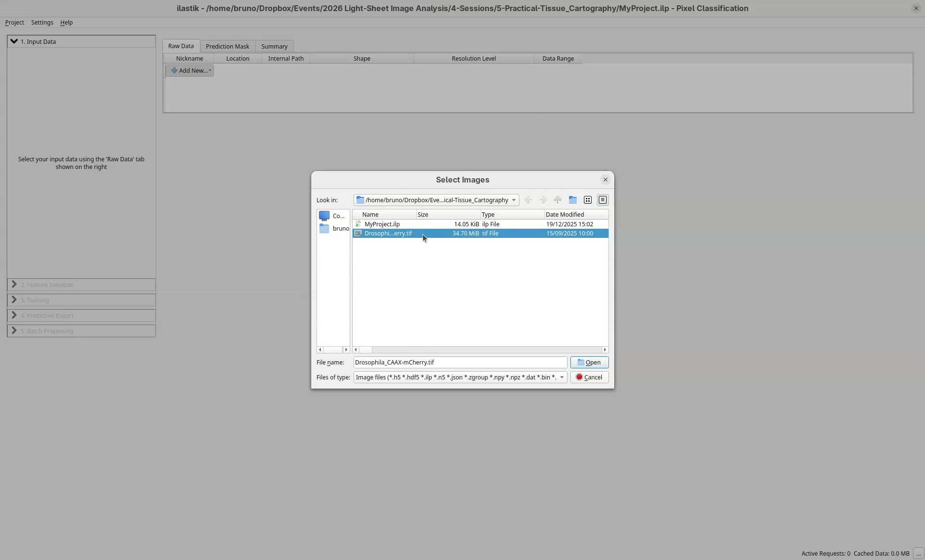
Task: Switch file dialog to Detail View
Action: pos(602,200)
